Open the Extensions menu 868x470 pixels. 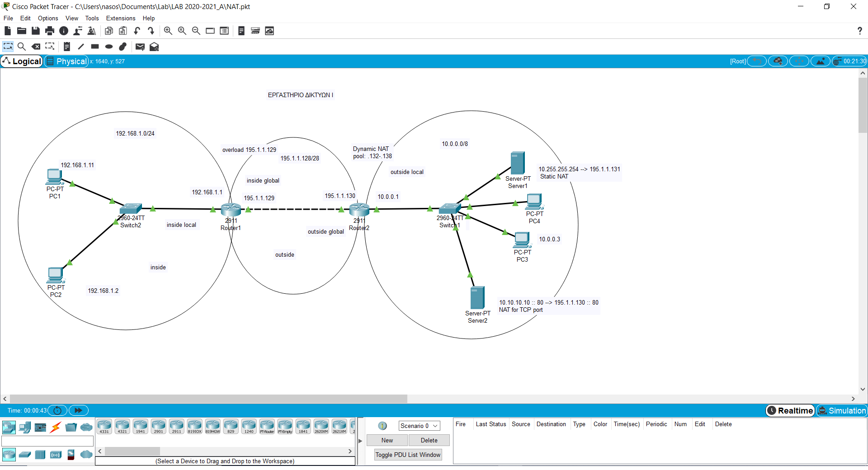(120, 18)
